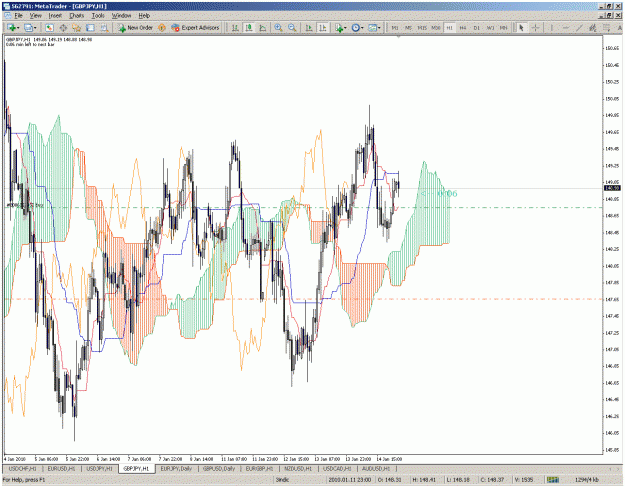This screenshot has width=625, height=486.
Task: Select the Equidistant Channel tool
Action: pyautogui.click(x=593, y=28)
